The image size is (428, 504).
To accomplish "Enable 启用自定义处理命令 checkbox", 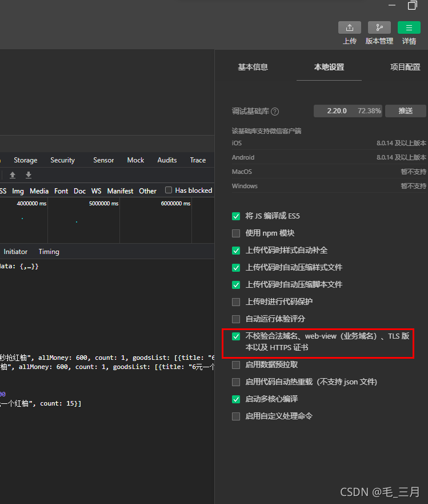I will click(x=236, y=416).
